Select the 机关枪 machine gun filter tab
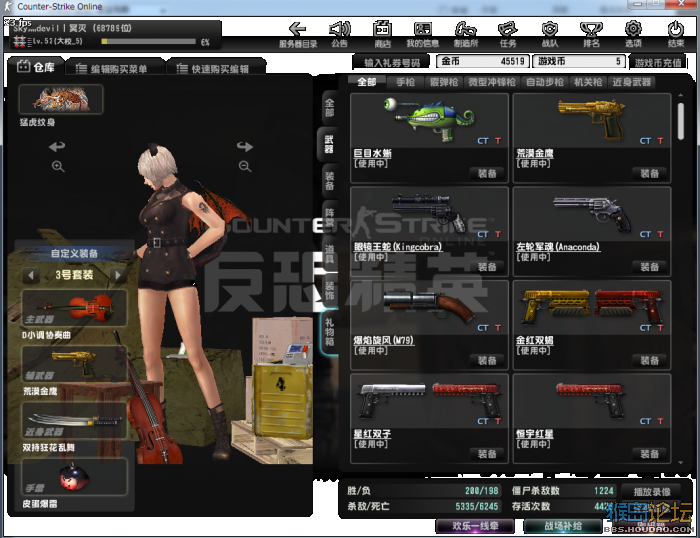This screenshot has width=700, height=538. pyautogui.click(x=588, y=82)
